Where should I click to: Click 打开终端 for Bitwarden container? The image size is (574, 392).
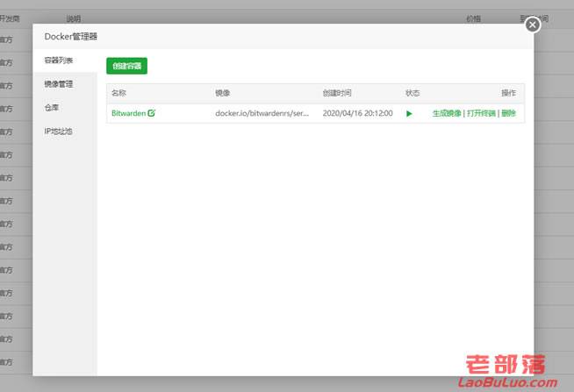(x=481, y=113)
